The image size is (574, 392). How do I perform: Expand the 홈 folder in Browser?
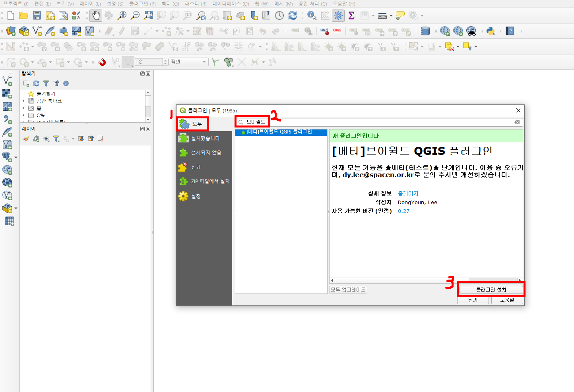point(23,108)
